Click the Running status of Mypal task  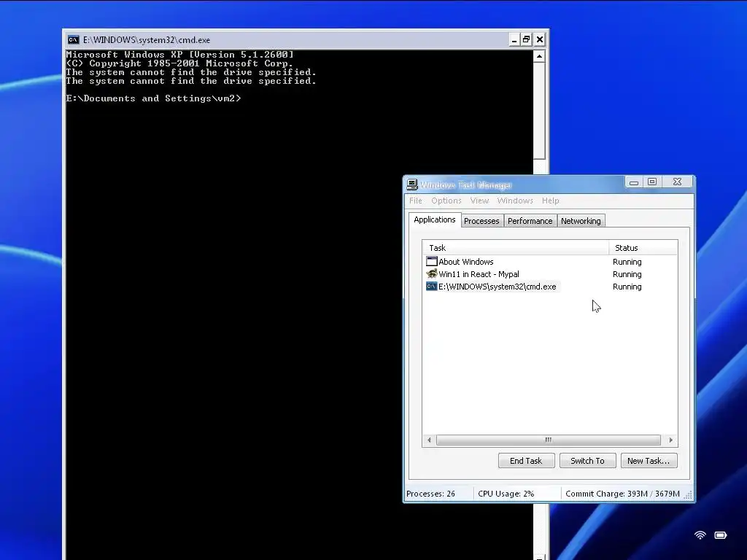627,274
